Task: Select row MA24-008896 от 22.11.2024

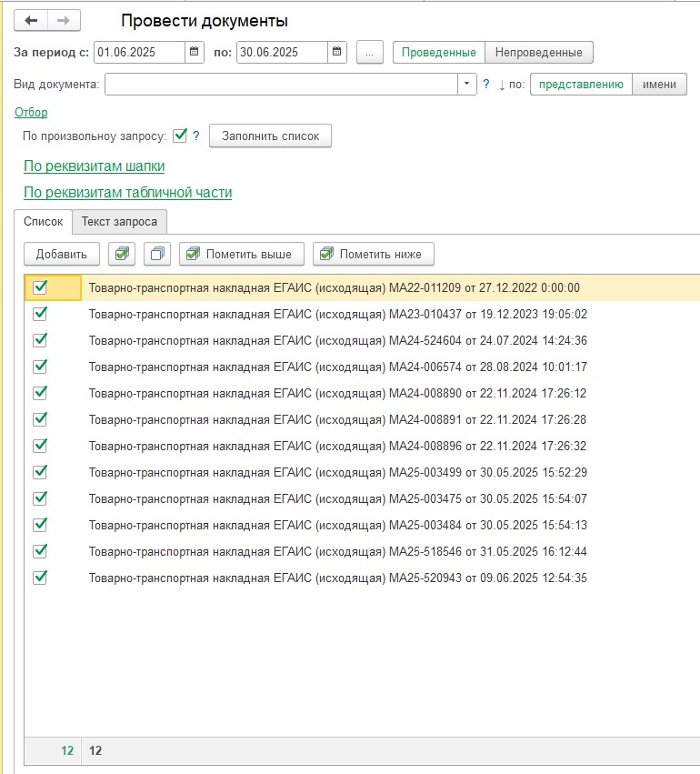Action: 362,446
